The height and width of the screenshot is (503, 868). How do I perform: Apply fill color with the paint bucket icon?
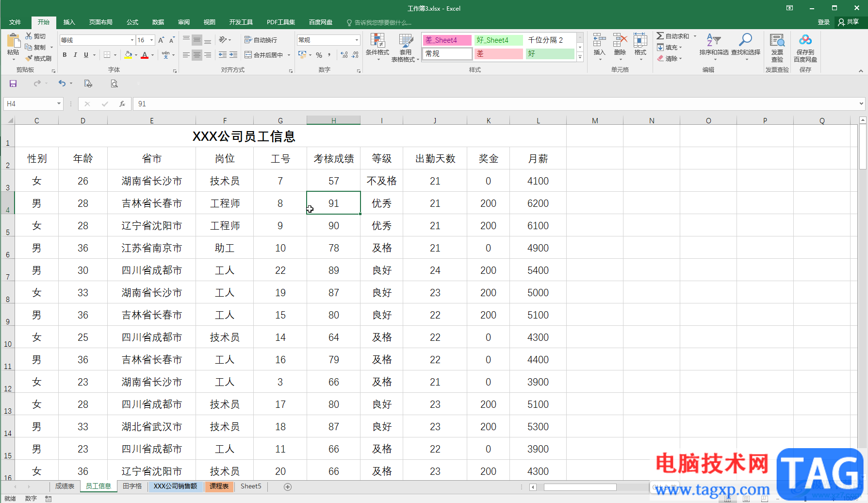128,55
